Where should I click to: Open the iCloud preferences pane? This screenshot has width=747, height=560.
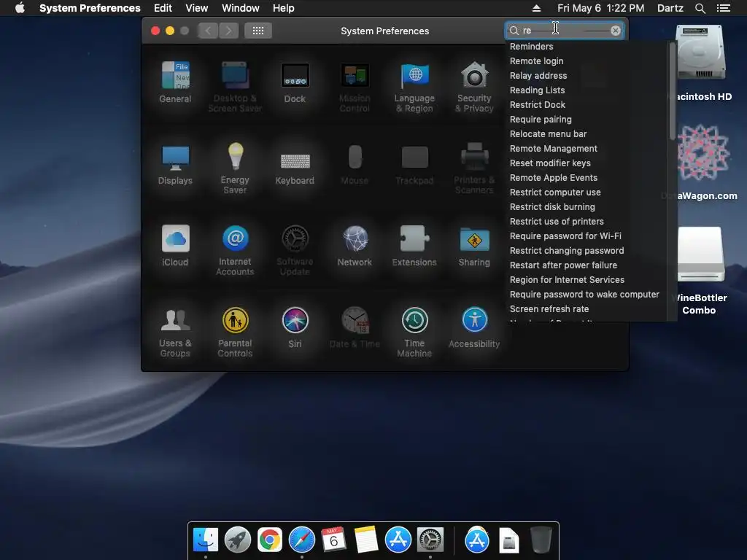175,246
